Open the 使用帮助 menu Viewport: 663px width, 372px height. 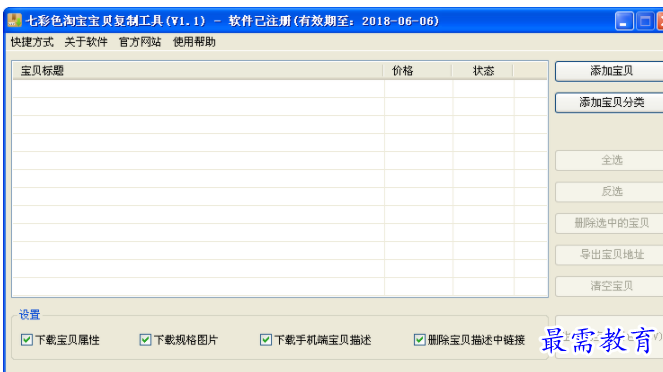(194, 42)
